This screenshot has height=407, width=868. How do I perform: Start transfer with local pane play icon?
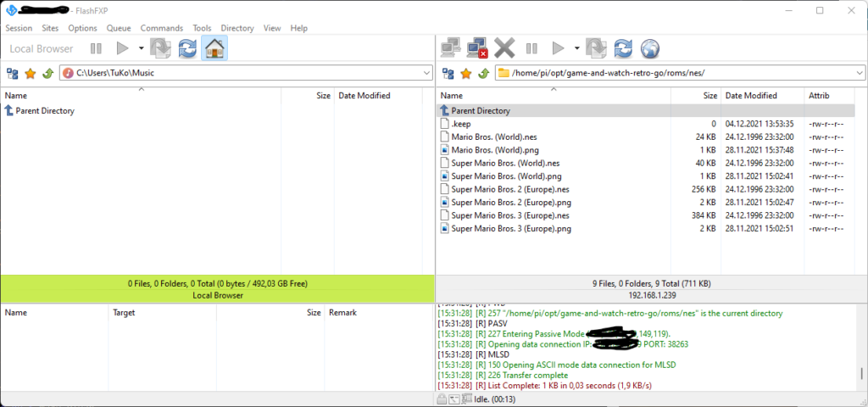pos(122,48)
